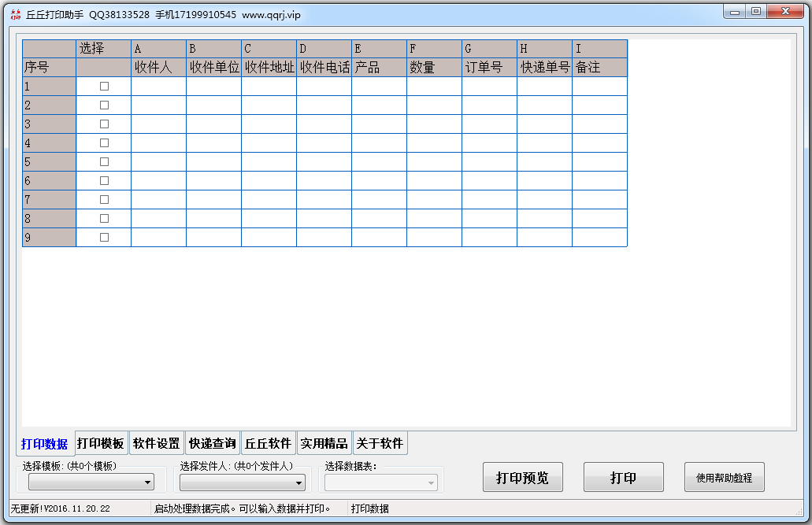Screen dimensions: 812x525
Task: Expand the 选择发件人 sender dropdown
Action: coord(242,481)
